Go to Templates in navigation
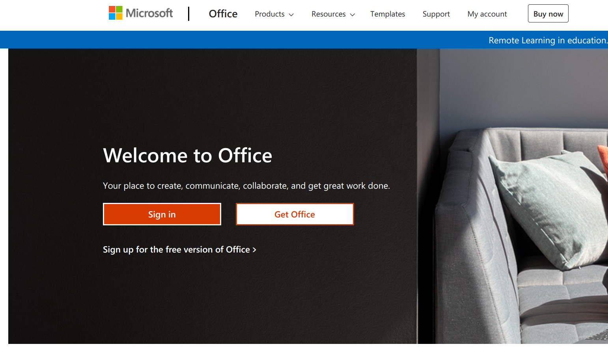 (x=388, y=14)
